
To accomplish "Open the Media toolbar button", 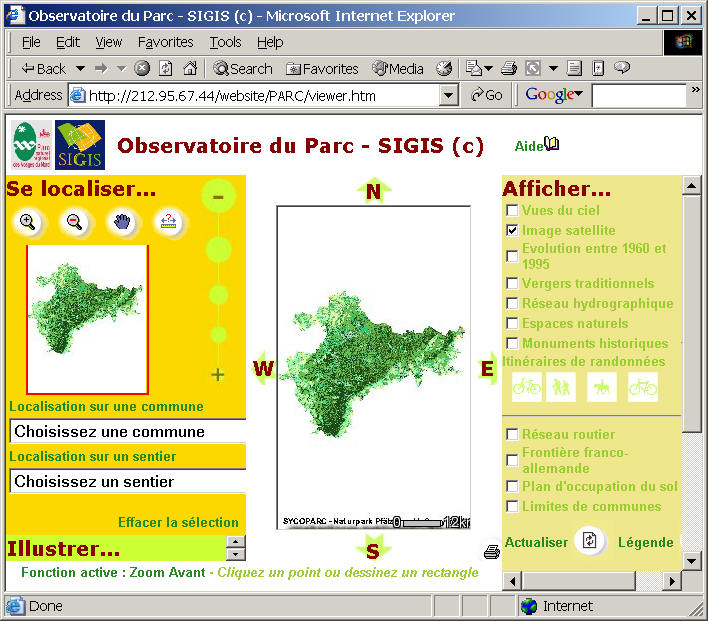I will (x=398, y=69).
